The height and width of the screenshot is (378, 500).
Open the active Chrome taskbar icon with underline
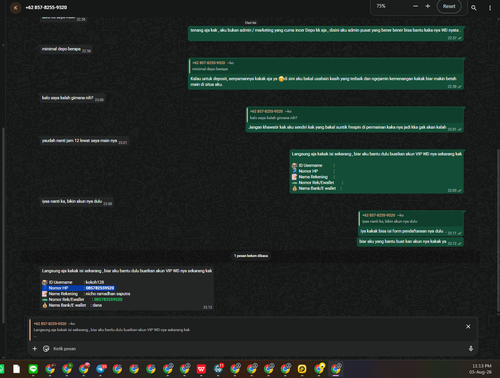click(336, 369)
